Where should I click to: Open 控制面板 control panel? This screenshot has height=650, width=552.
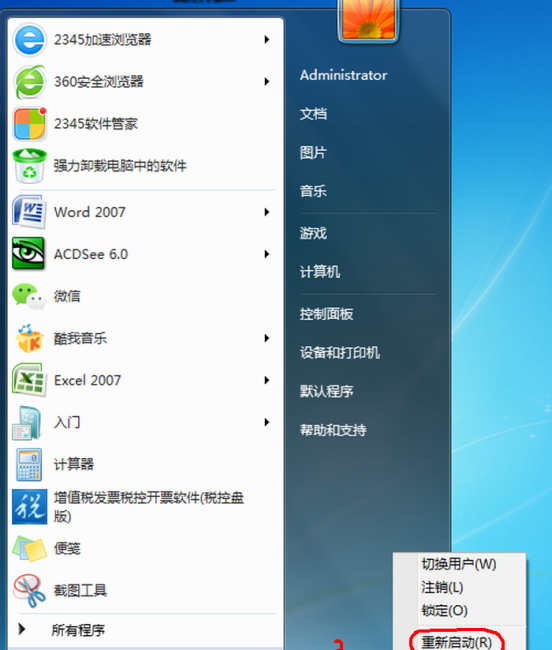[327, 314]
